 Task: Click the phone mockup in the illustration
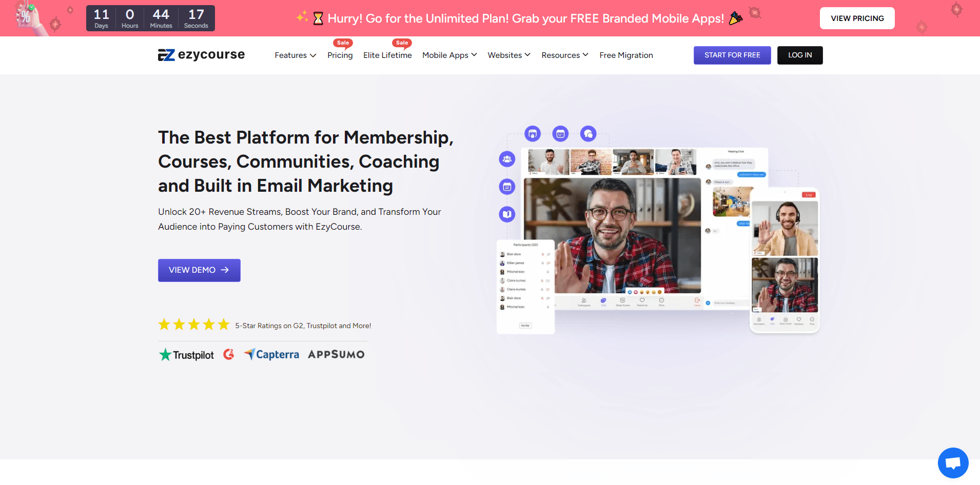click(x=785, y=260)
